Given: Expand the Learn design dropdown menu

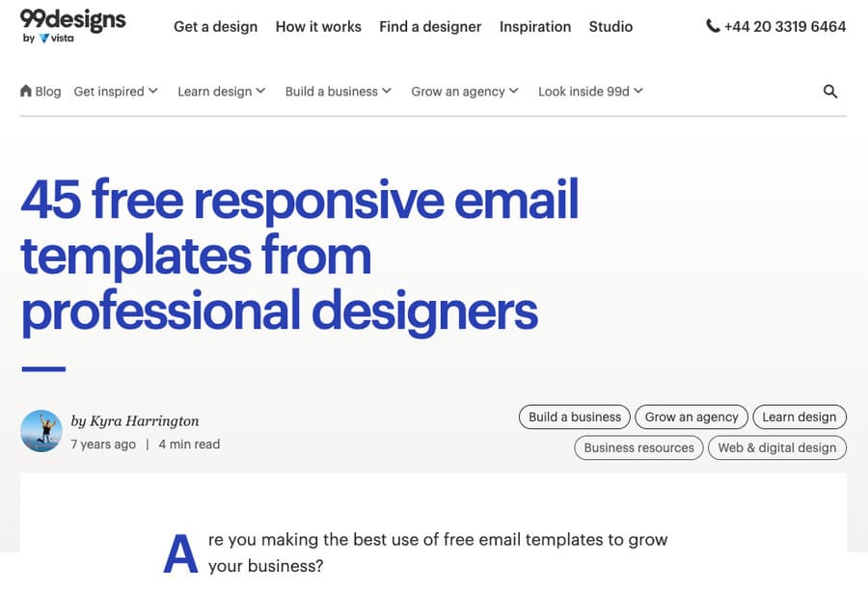Looking at the screenshot, I should click(x=221, y=92).
